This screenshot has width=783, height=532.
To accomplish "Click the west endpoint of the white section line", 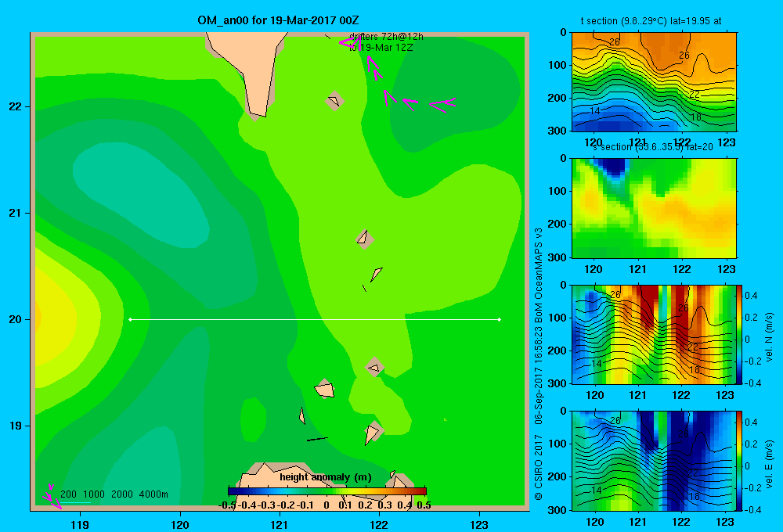I will click(x=130, y=319).
